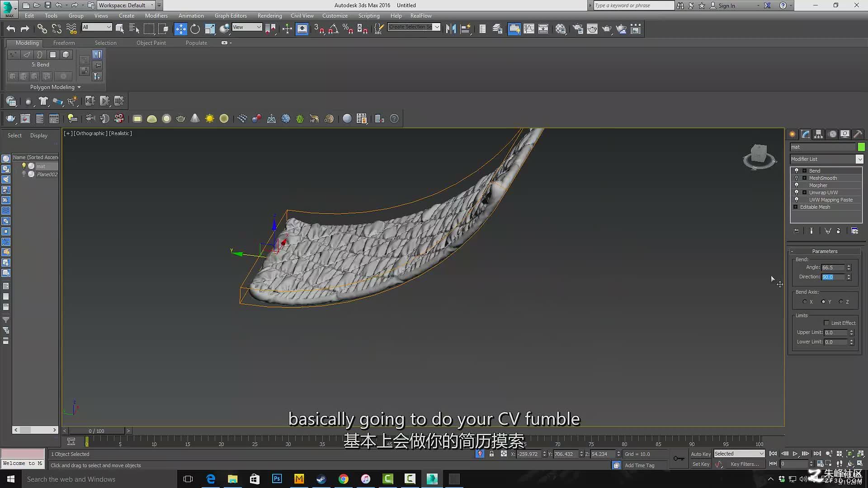Open the Scripting menu

point(369,16)
